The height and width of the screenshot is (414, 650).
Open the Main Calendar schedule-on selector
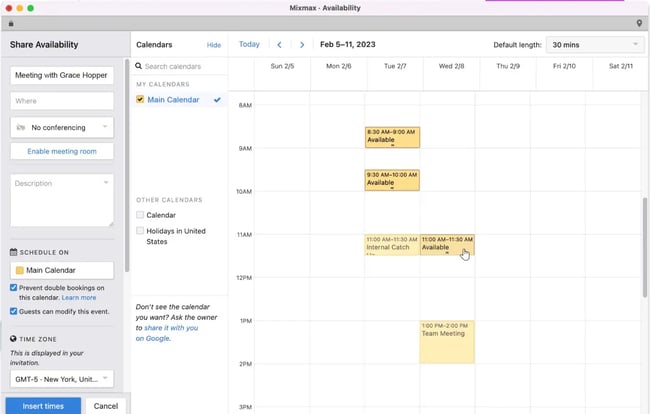click(62, 270)
